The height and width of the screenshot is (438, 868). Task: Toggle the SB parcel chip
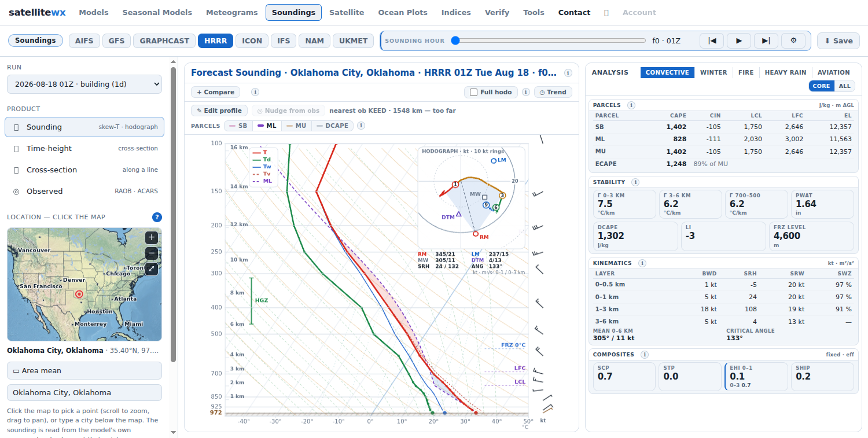click(x=238, y=126)
